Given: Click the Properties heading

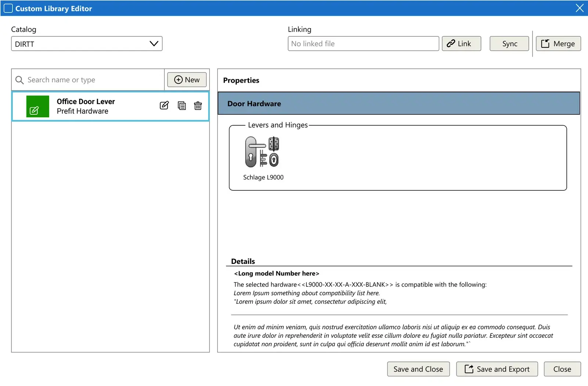Looking at the screenshot, I should tap(241, 80).
